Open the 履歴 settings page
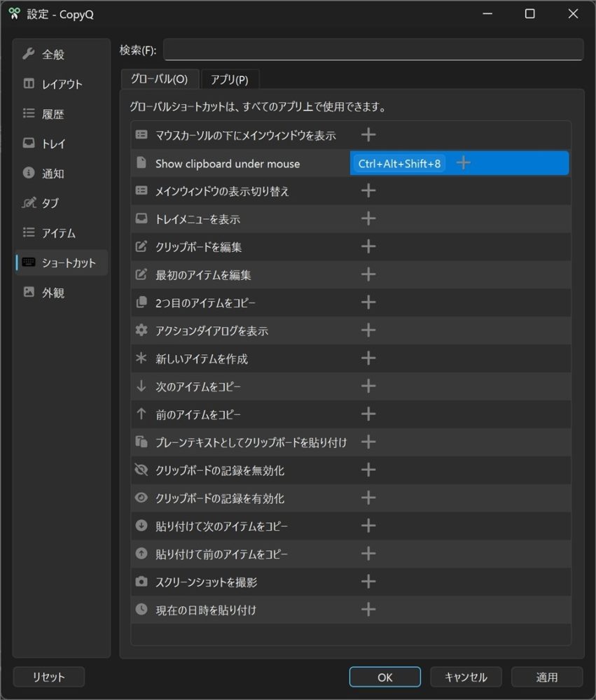596x700 pixels. pyautogui.click(x=61, y=114)
